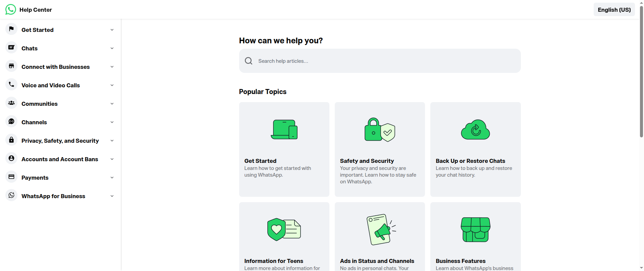Click the Search help articles field
The height and width of the screenshot is (271, 644).
click(x=380, y=61)
